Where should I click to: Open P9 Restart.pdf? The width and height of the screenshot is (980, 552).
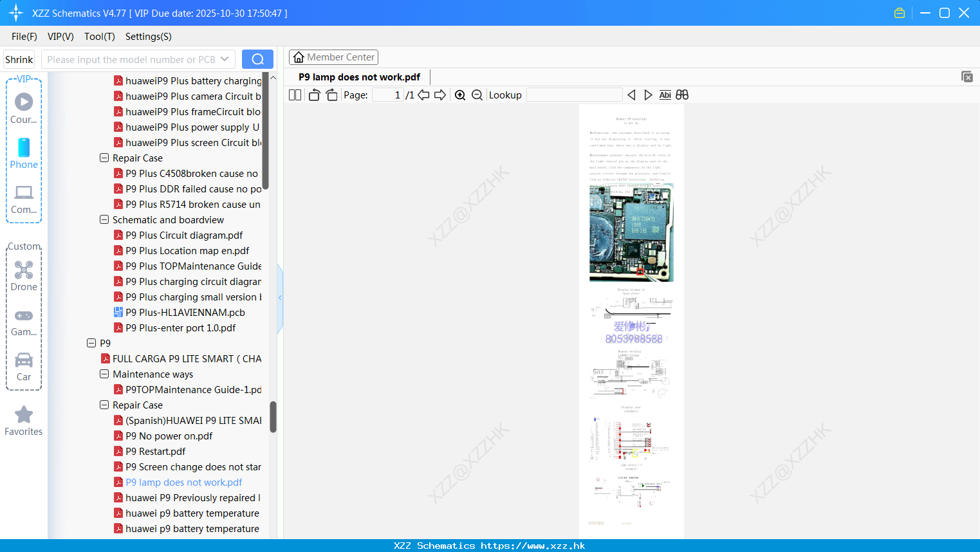click(x=156, y=451)
